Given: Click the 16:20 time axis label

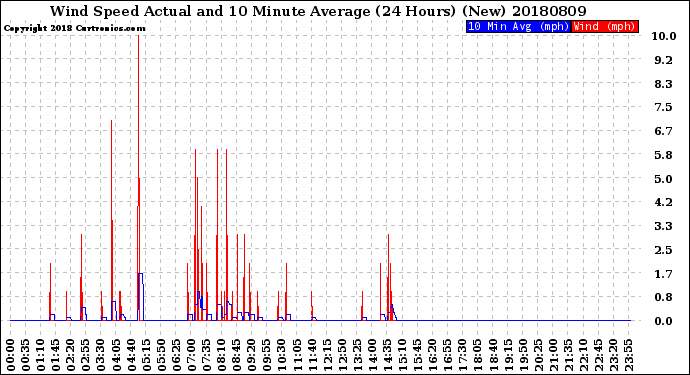Looking at the screenshot, I should (433, 355).
